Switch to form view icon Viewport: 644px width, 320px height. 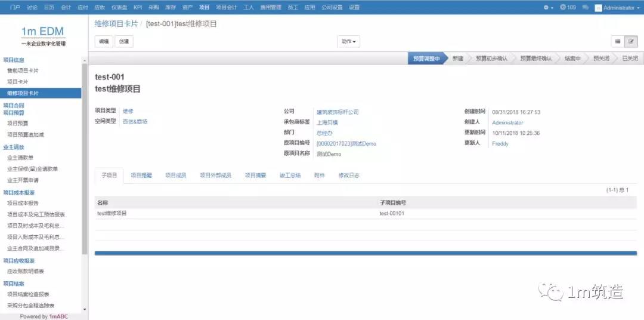click(x=631, y=41)
